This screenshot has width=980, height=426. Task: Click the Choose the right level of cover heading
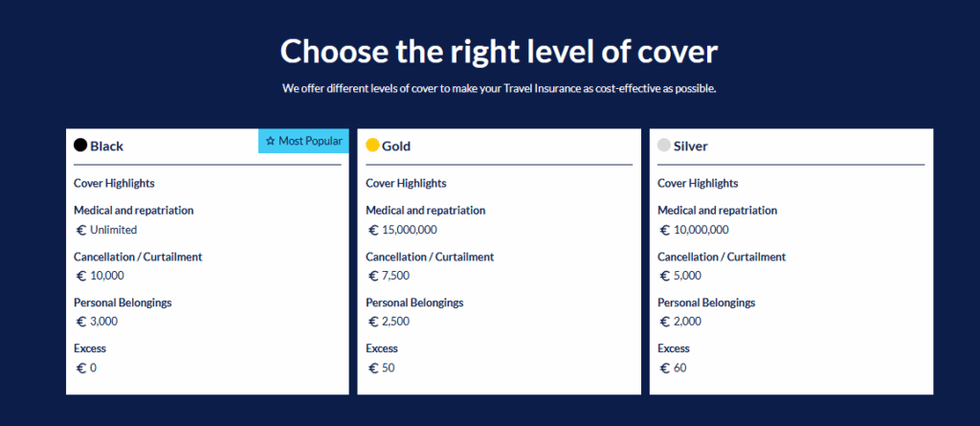[499, 52]
